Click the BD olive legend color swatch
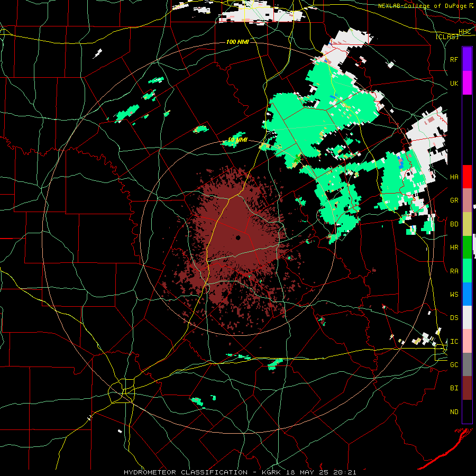This screenshot has width=476, height=476. tap(467, 224)
